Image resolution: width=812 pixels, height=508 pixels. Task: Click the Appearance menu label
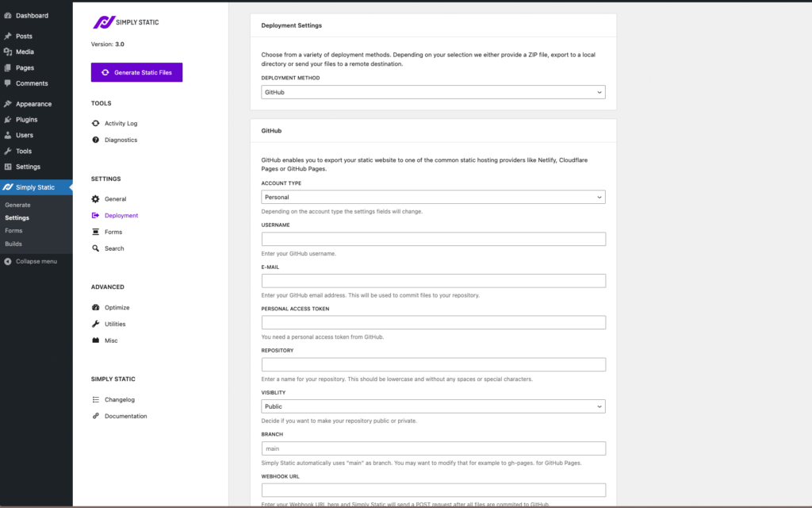tap(33, 104)
